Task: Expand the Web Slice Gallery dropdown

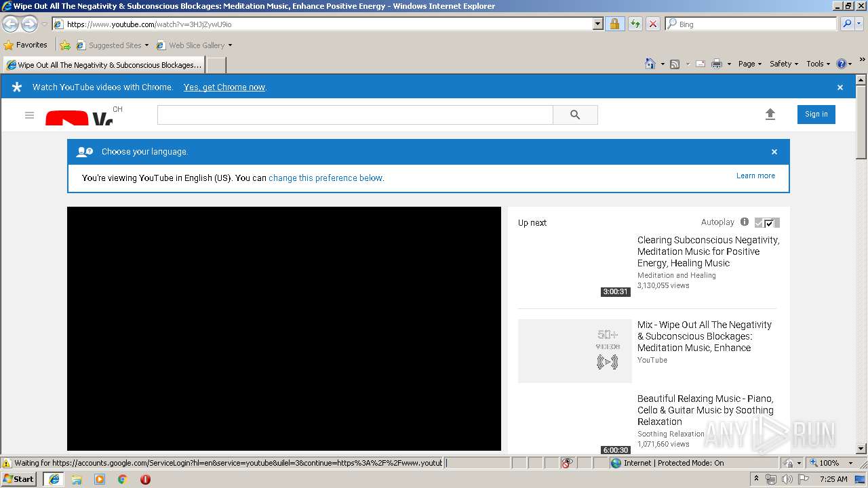Action: pos(230,45)
